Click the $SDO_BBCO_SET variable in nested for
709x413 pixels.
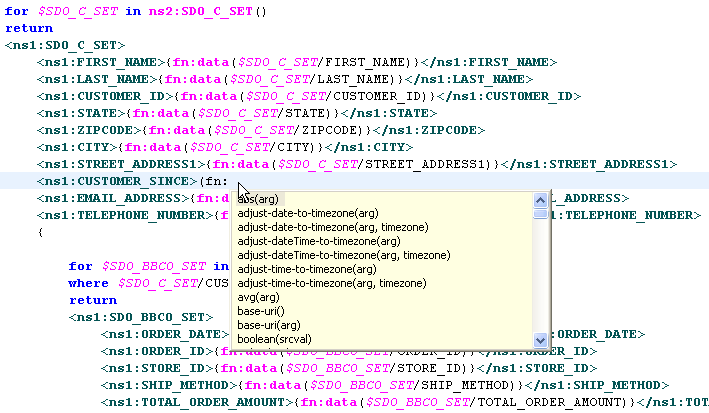coord(154,266)
